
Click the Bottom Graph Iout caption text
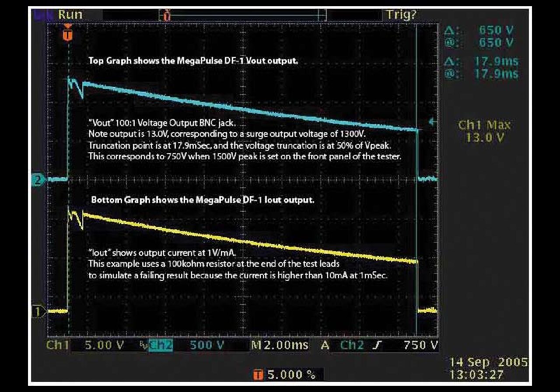pos(202,200)
